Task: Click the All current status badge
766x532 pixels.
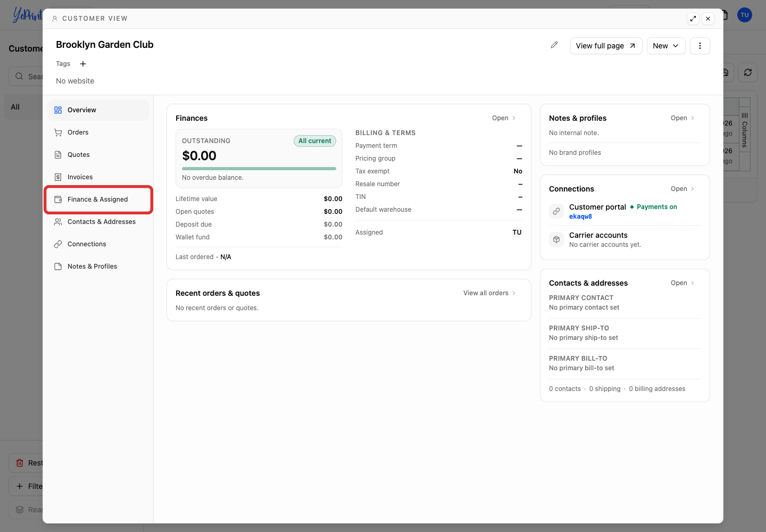Action: (315, 141)
